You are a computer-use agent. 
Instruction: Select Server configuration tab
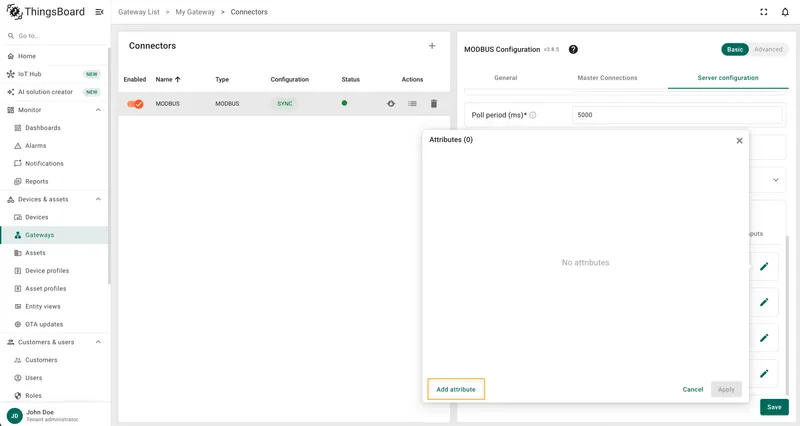728,78
